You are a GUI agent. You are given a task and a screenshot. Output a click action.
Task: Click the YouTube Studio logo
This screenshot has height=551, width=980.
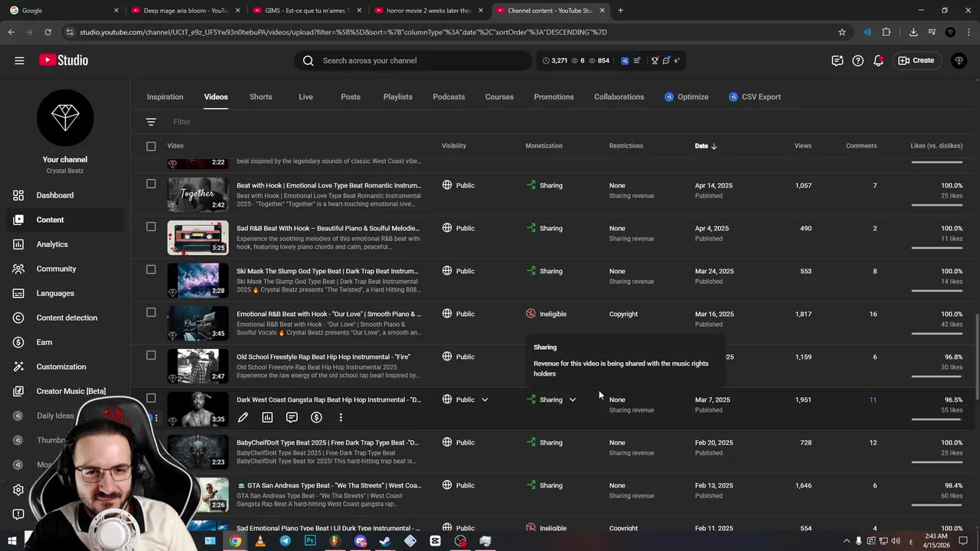(x=64, y=60)
